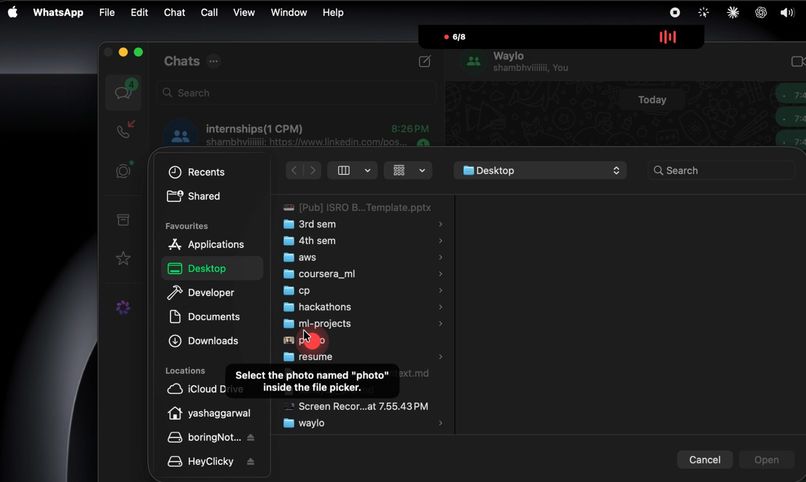
Task: Open the WhatsApp menu in menu bar
Action: pyautogui.click(x=58, y=12)
